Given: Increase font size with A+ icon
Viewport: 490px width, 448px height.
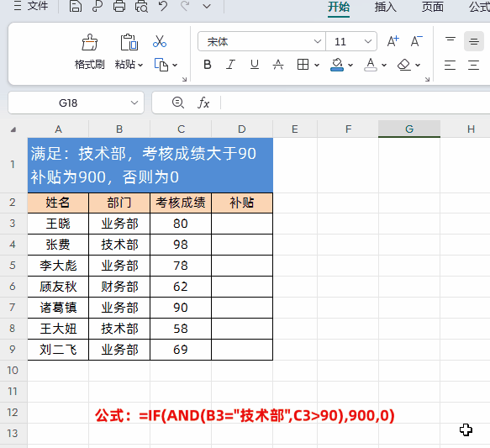Looking at the screenshot, I should point(393,41).
